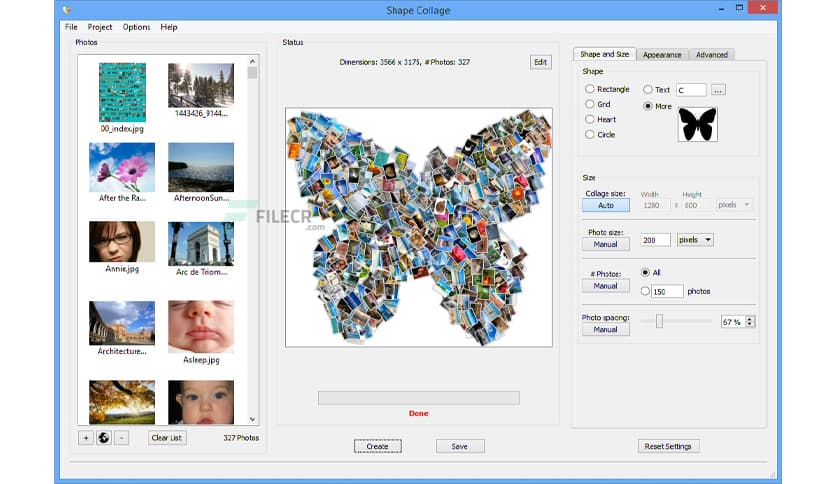The image size is (836, 484).
Task: Click the Manual # Photos button
Action: [606, 286]
